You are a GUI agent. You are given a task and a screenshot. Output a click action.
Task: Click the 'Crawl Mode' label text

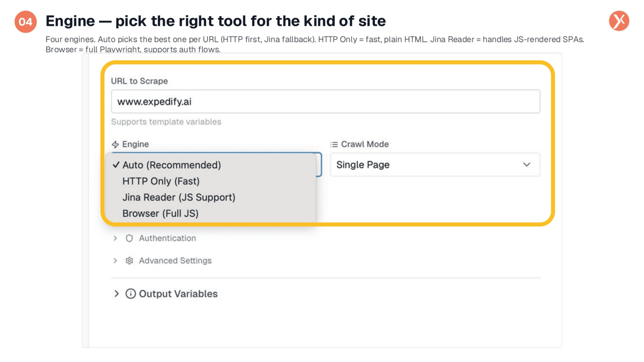(x=365, y=144)
